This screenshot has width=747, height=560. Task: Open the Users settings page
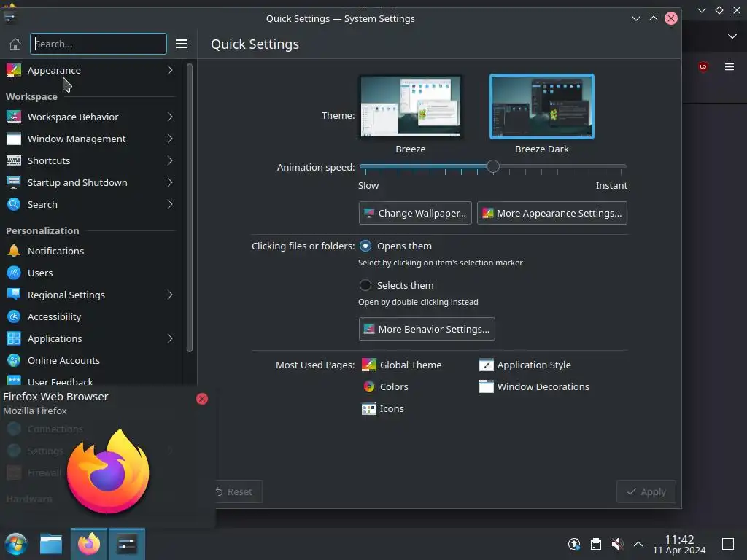[90, 273]
